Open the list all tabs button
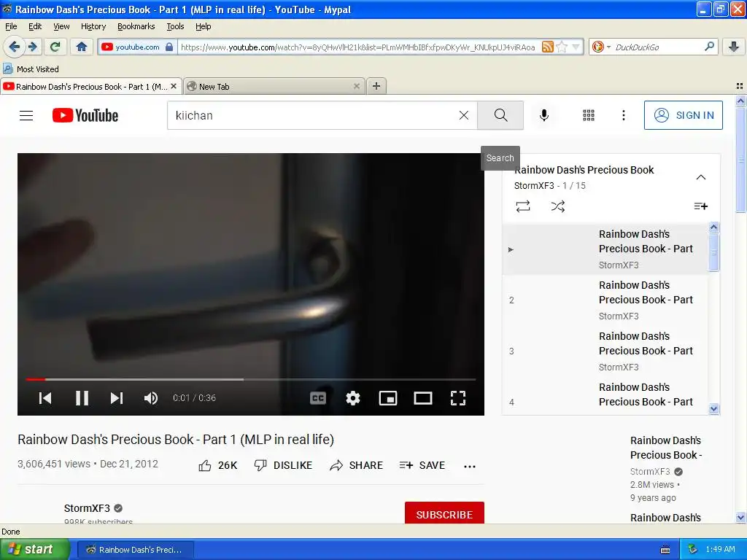 coord(740,86)
